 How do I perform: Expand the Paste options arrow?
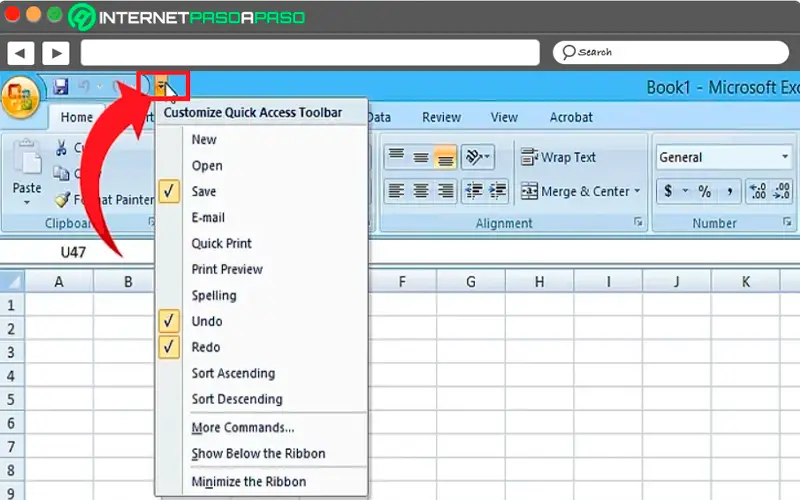[27, 203]
